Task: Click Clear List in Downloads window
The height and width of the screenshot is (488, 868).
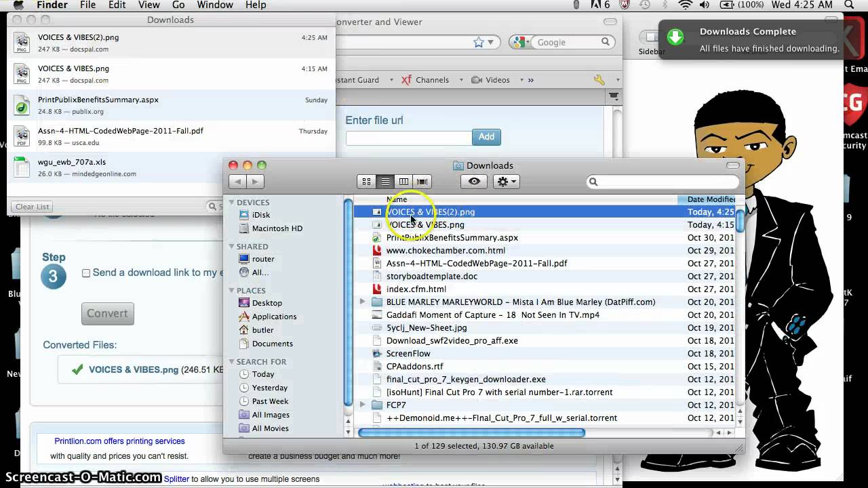Action: pyautogui.click(x=33, y=207)
